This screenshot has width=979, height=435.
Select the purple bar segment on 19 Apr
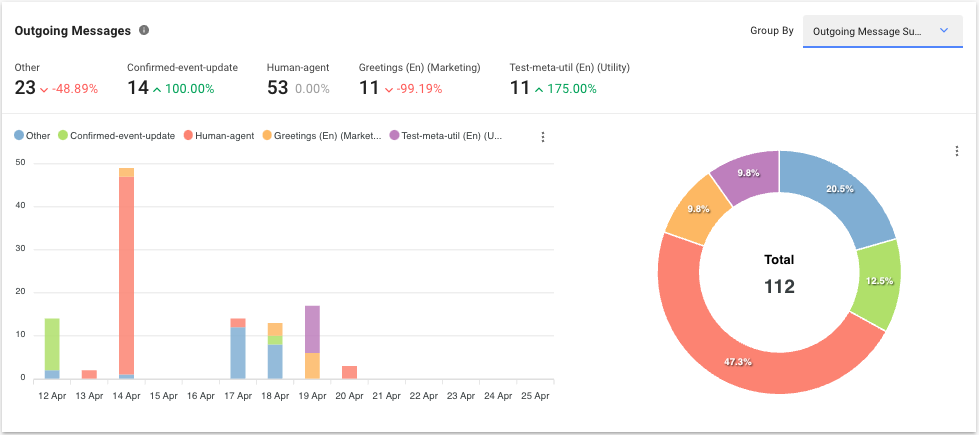tap(312, 329)
